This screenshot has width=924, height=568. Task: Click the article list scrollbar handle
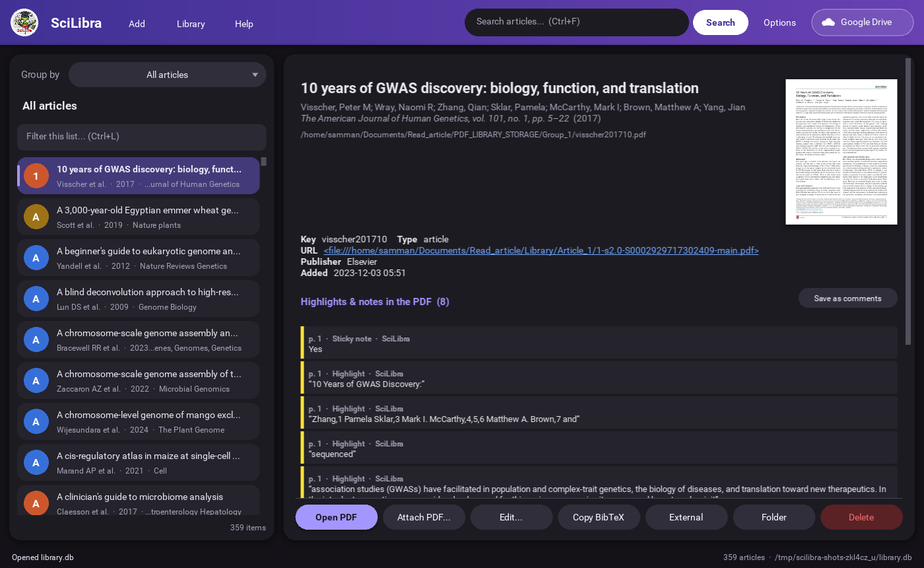pos(264,161)
